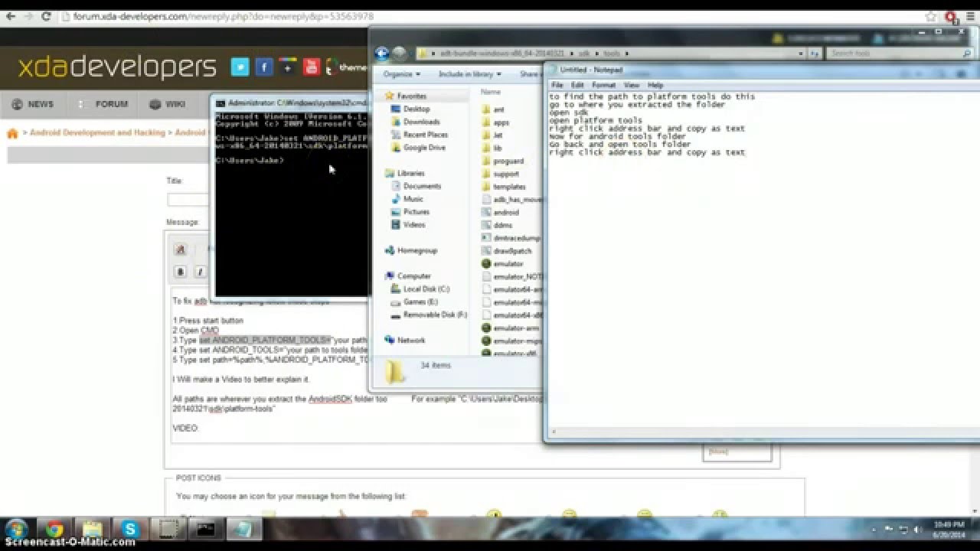Select Favorites in Explorer navigation pane
Image resolution: width=980 pixels, height=551 pixels.
point(406,96)
